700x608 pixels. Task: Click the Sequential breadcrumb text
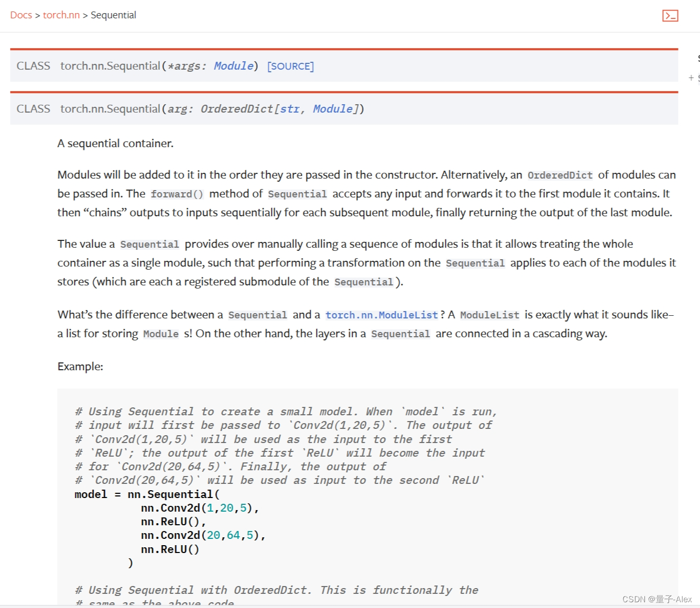[x=113, y=15]
